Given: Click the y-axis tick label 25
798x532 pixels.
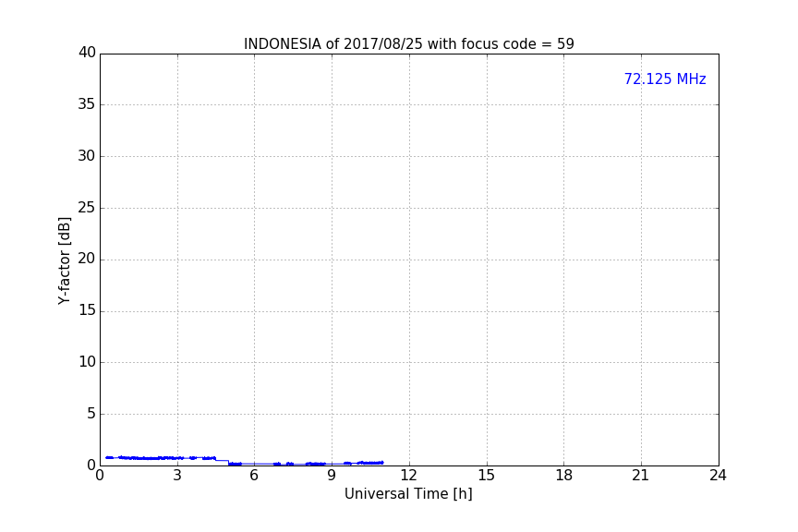Looking at the screenshot, I should (87, 207).
